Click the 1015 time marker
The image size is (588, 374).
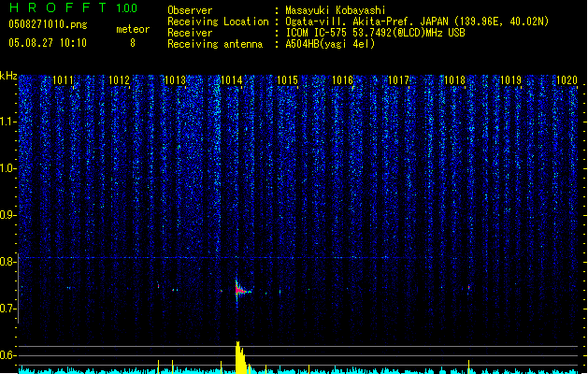(287, 80)
